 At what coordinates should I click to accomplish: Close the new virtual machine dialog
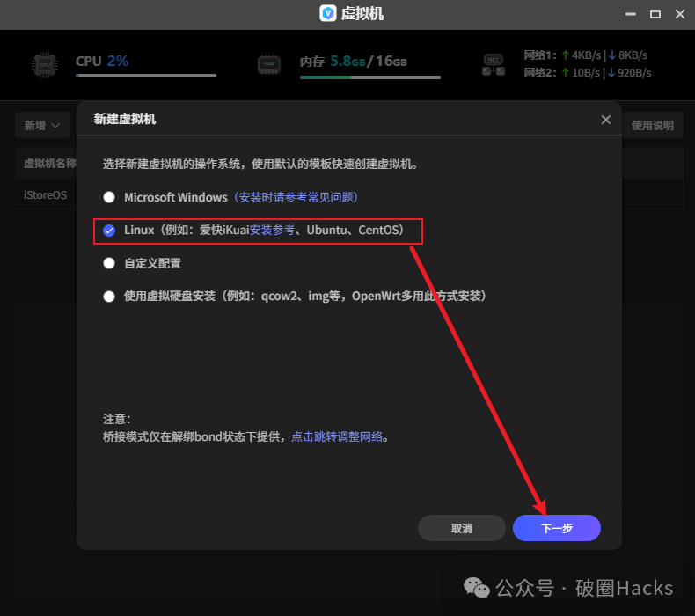(x=605, y=120)
